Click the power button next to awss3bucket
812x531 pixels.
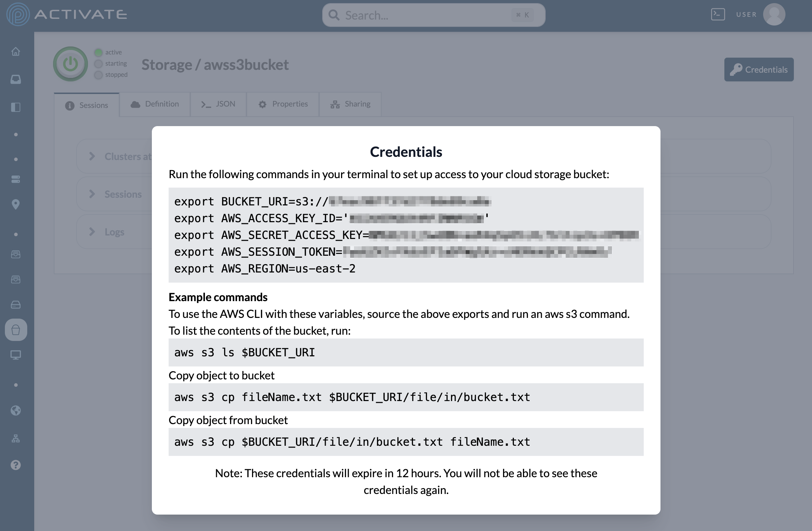(x=70, y=64)
